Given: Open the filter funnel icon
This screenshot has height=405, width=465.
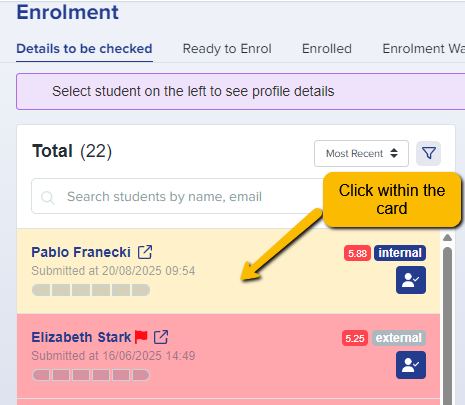Looking at the screenshot, I should coord(428,153).
